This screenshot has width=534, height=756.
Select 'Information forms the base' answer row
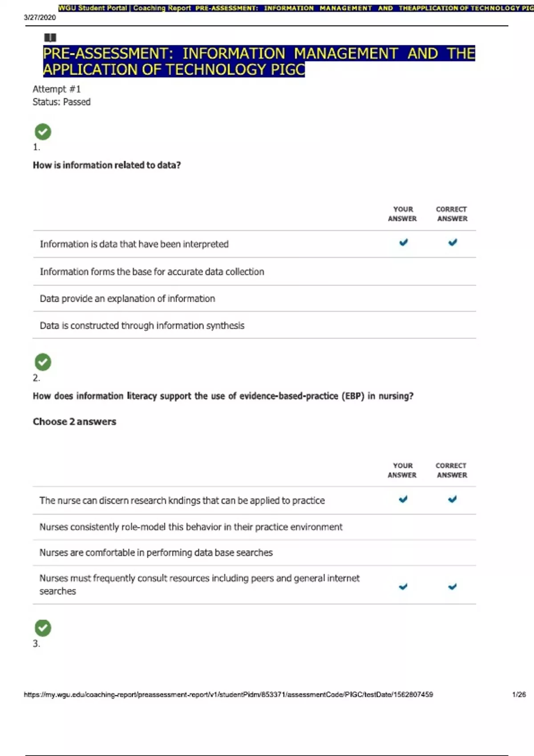click(255, 272)
